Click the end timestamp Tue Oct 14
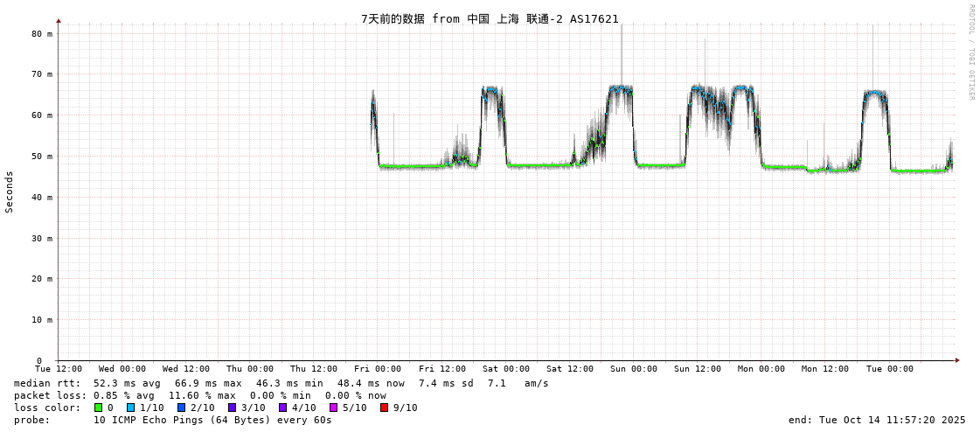The width and height of the screenshot is (980, 432). tap(877, 420)
